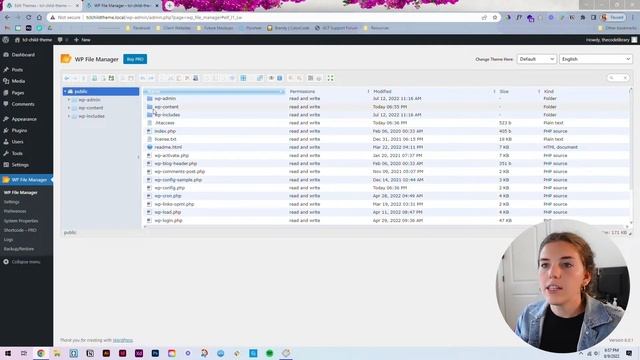Collapse the public folder tree arrow

65,91
